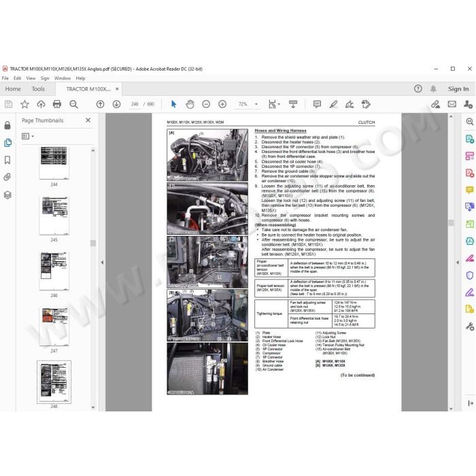The image size is (476, 476).
Task: Click document scrollbar down arrow
Action: click(451, 409)
